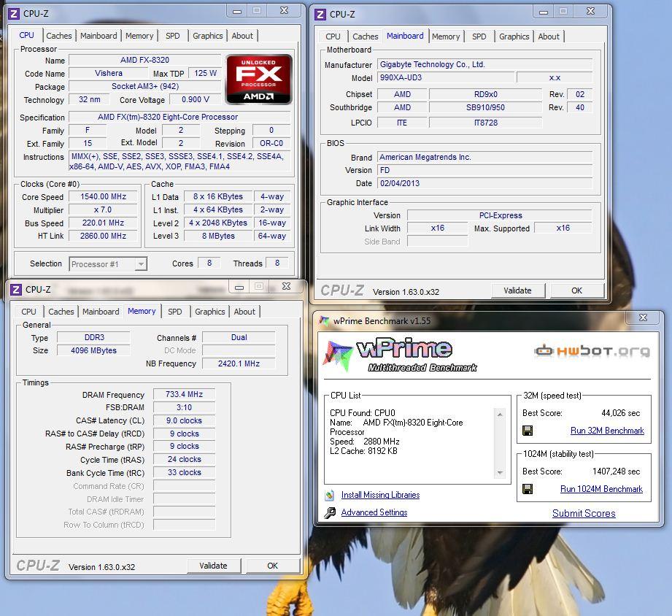The height and width of the screenshot is (616, 672).
Task: Click the motherboard model 990XA-UD3 field
Action: (446, 77)
